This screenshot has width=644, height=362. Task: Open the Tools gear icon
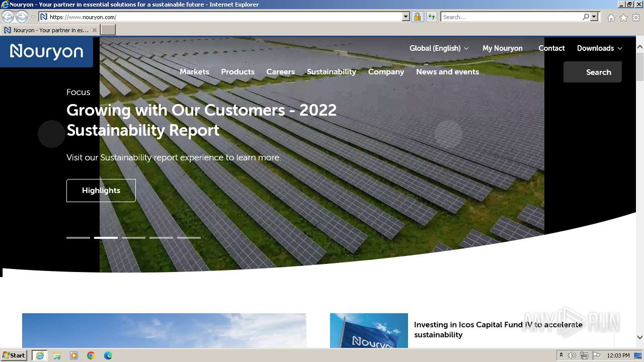636,18
